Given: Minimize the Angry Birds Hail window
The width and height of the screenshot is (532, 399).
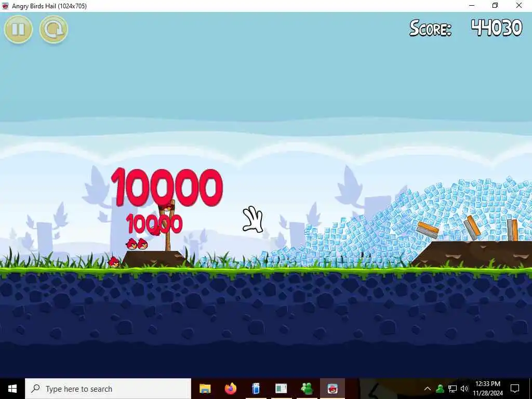Looking at the screenshot, I should [x=472, y=5].
